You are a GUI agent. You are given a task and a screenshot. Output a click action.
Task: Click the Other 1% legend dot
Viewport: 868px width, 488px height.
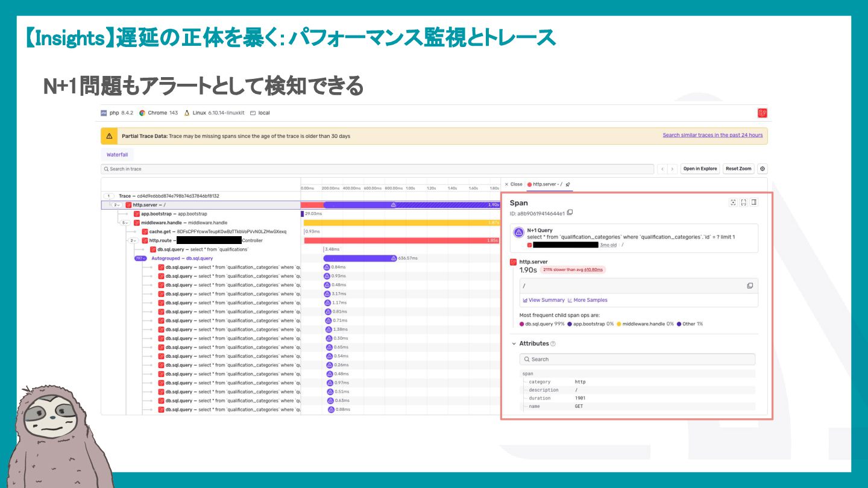[679, 324]
